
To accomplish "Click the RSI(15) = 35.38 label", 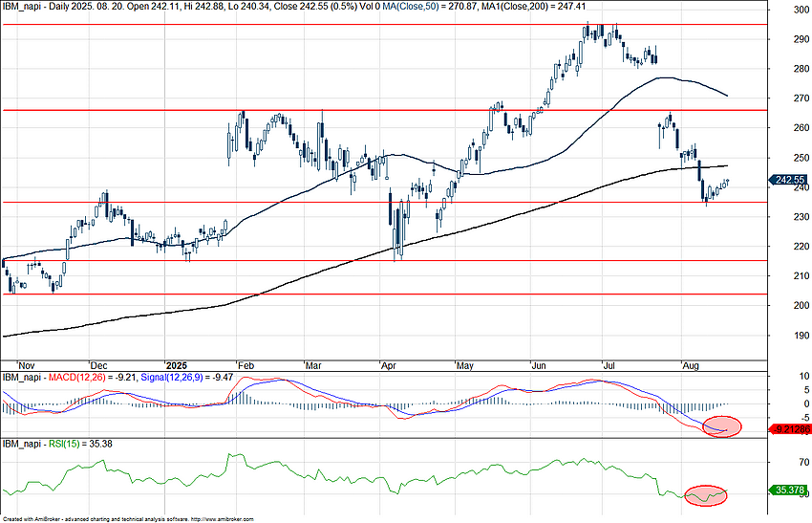I will (x=80, y=445).
